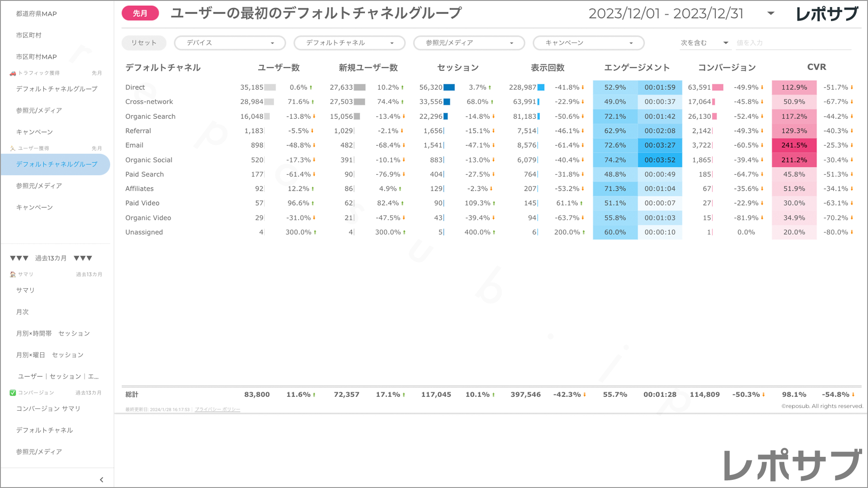Click the house icon beside サマリ header

(x=13, y=274)
